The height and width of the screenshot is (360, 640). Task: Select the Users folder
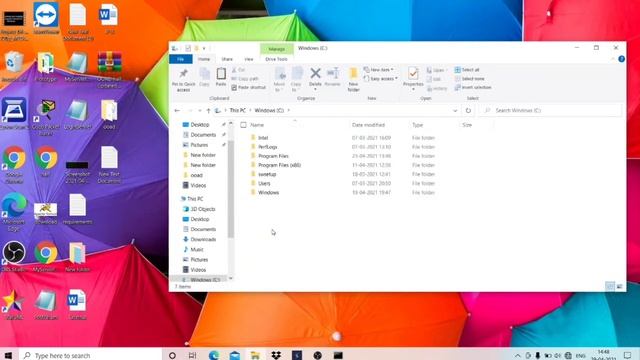pyautogui.click(x=264, y=183)
